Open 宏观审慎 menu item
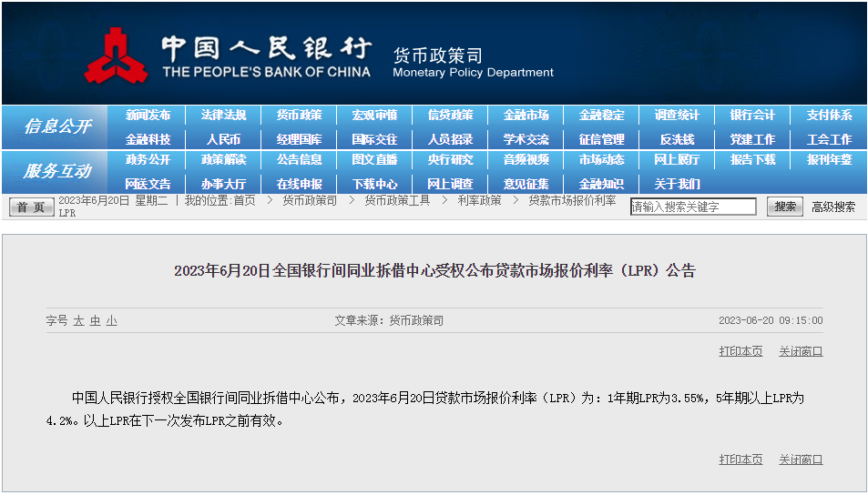Screen dimensions: 868x495 pos(374,115)
